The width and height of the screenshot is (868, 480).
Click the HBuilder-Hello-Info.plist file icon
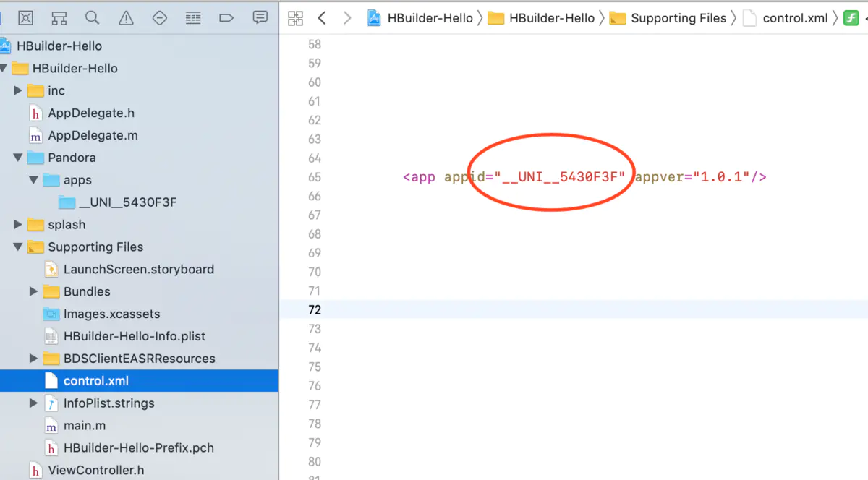tap(51, 337)
